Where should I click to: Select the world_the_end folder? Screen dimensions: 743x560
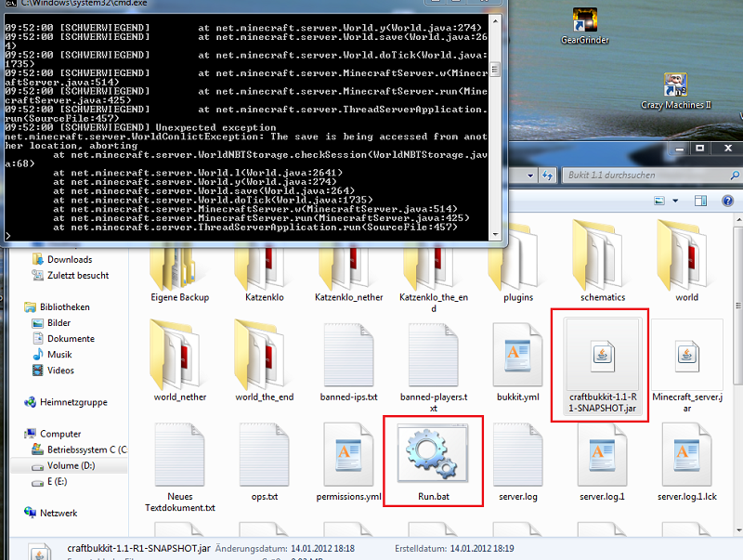tap(265, 361)
